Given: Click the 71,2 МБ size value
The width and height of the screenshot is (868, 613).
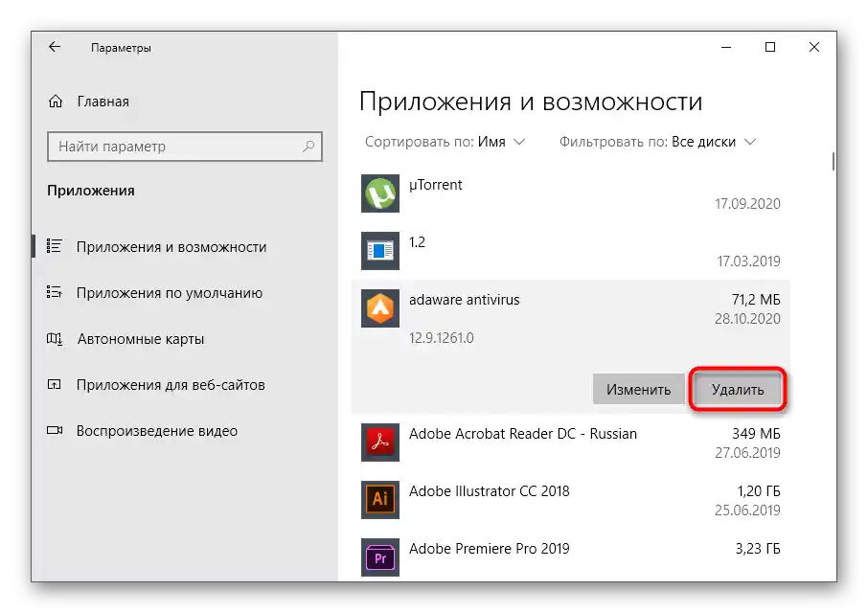Looking at the screenshot, I should tap(756, 299).
